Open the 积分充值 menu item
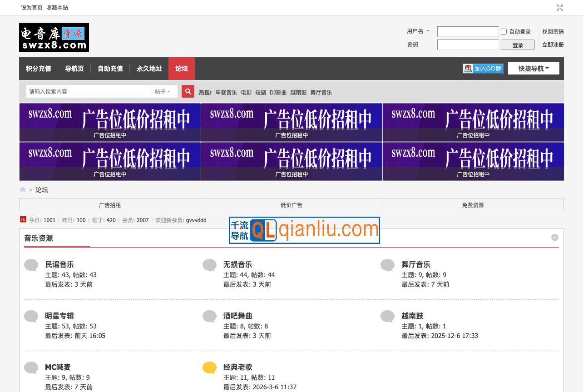The height and width of the screenshot is (392, 583). click(x=39, y=69)
